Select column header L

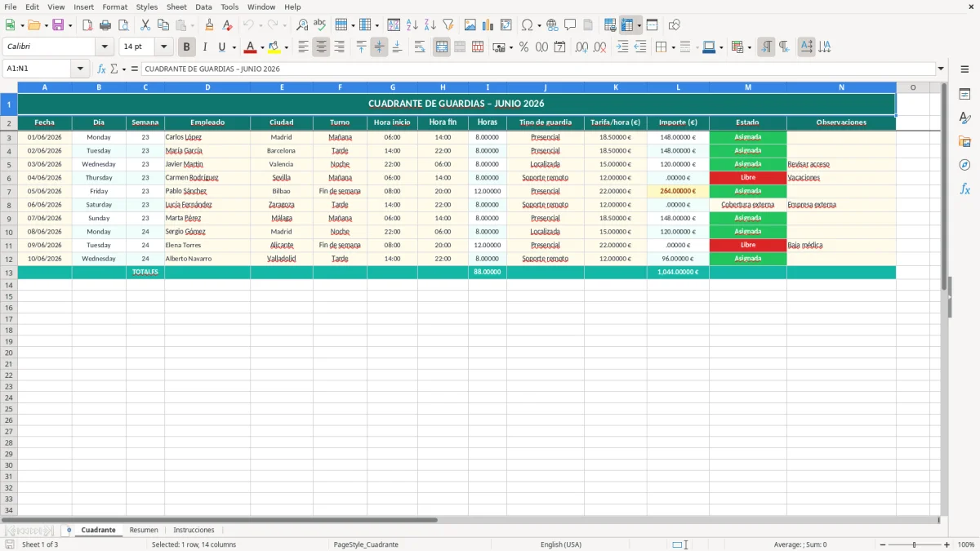(x=678, y=87)
